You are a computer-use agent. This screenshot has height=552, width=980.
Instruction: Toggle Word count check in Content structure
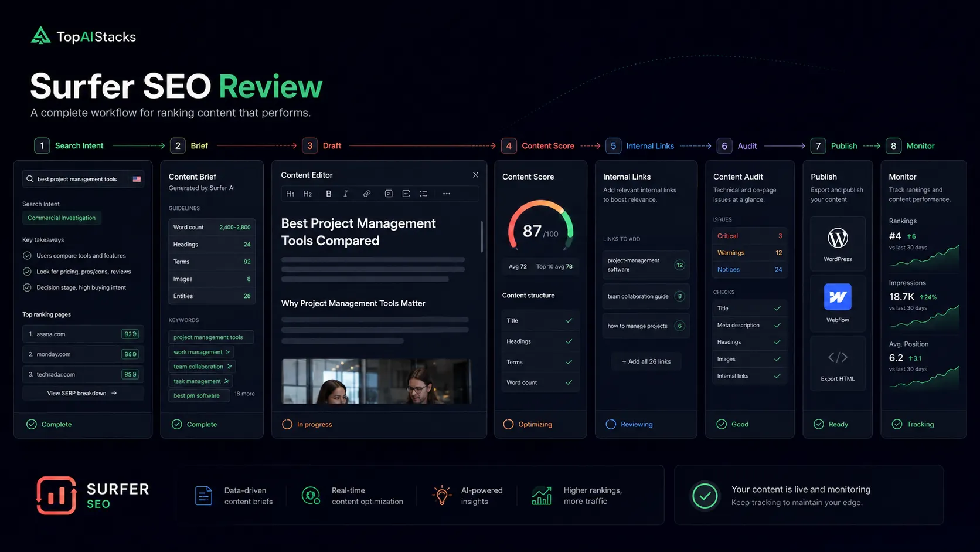569,382
